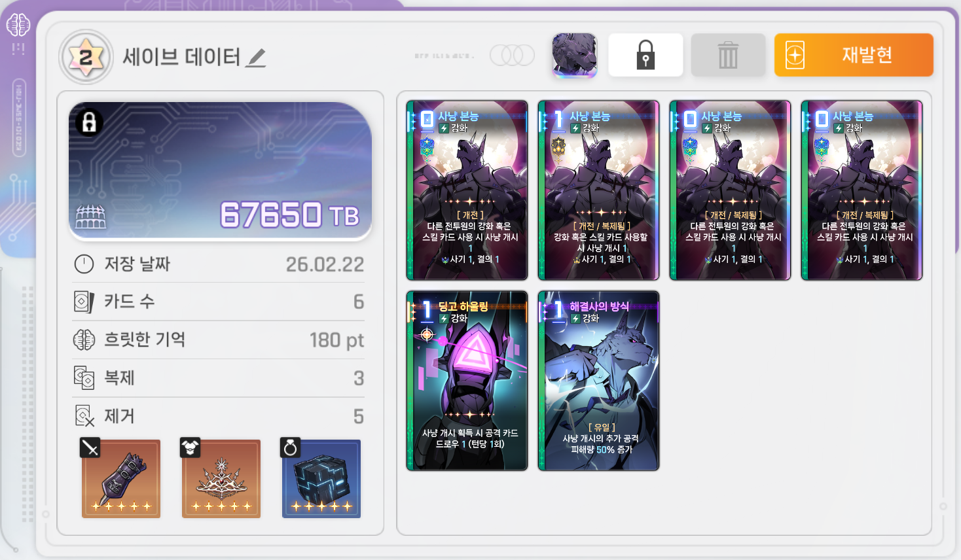Click the three overlapping circles icon

click(x=513, y=56)
